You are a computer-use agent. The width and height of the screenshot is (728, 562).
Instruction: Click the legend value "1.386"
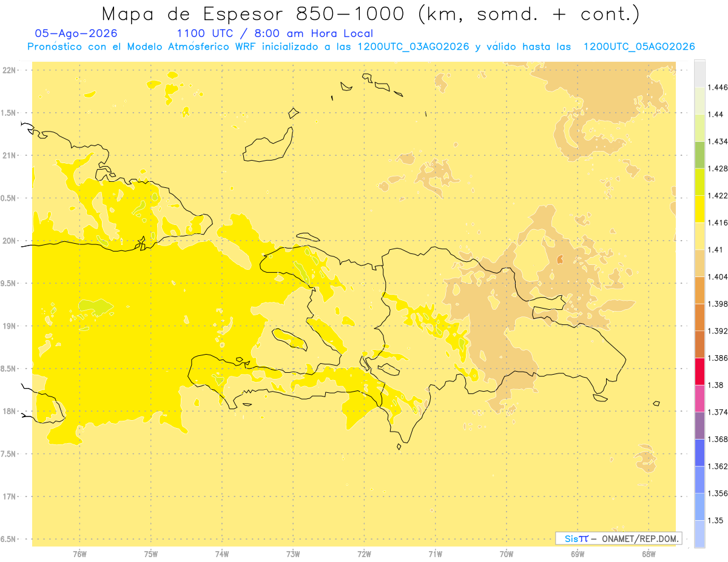click(718, 358)
